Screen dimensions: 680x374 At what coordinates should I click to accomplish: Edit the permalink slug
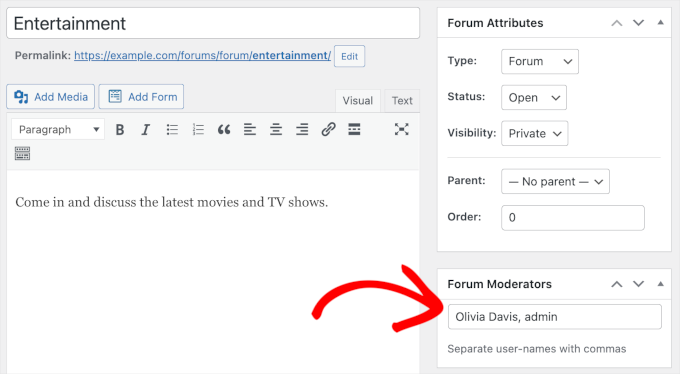[x=349, y=56]
